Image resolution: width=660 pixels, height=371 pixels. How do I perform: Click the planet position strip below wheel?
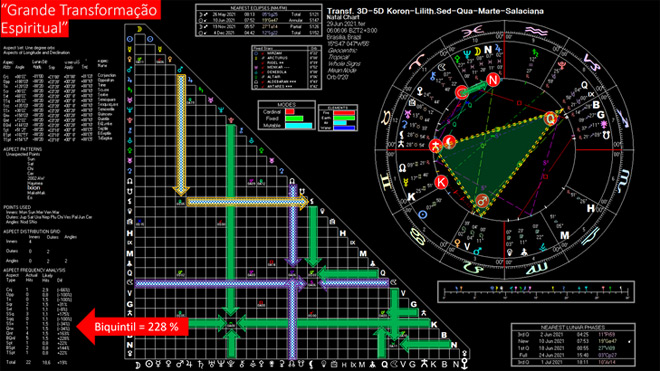pyautogui.click(x=536, y=291)
